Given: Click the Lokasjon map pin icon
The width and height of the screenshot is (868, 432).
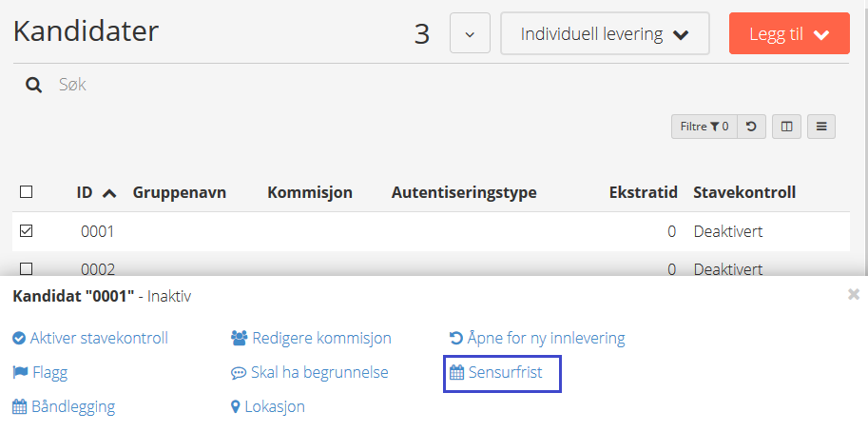Looking at the screenshot, I should click(235, 407).
